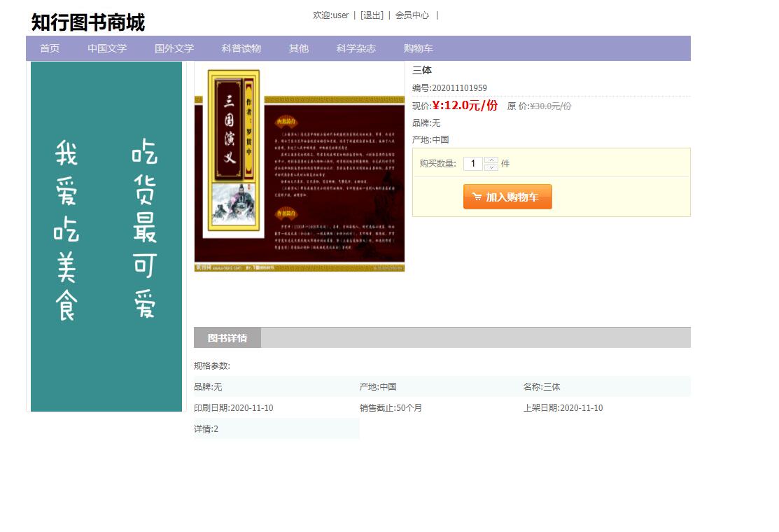Click the 三国演义 book cover image
Screen dimensions: 779x532
pos(300,168)
